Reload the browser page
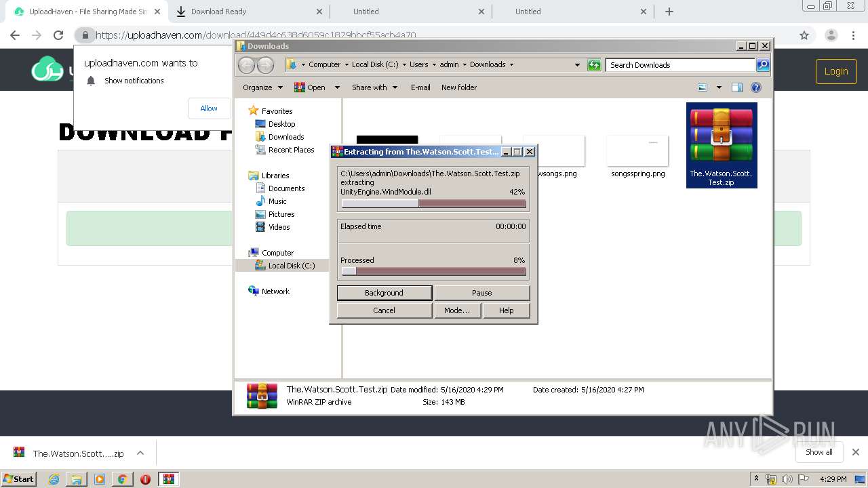This screenshot has height=488, width=868. [58, 35]
